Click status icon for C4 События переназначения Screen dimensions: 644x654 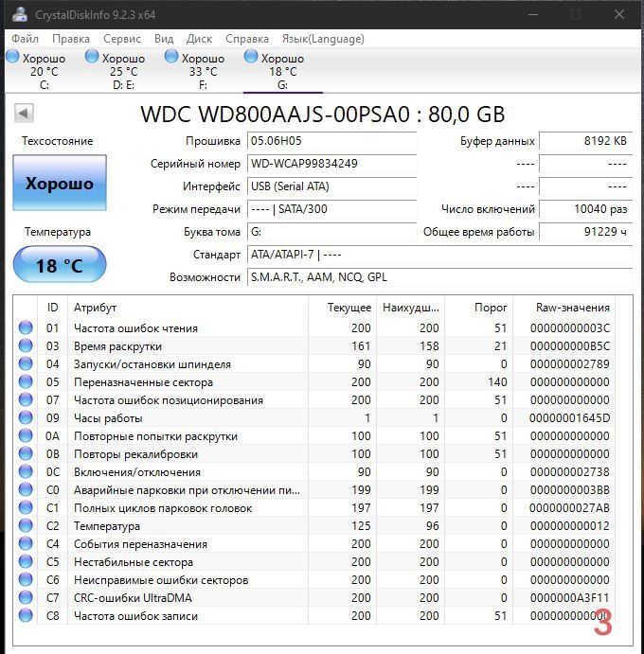[x=26, y=543]
